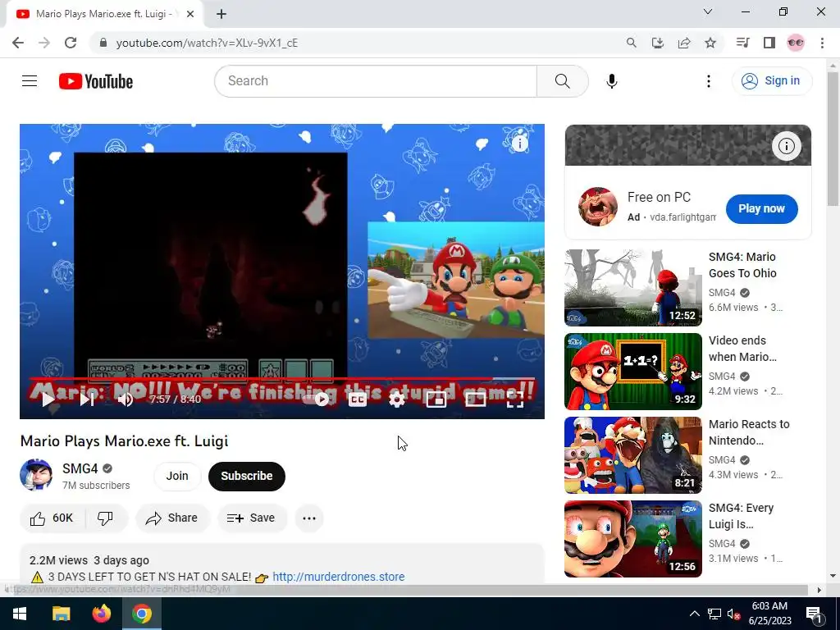Play the paused video
840x630 pixels.
48,399
